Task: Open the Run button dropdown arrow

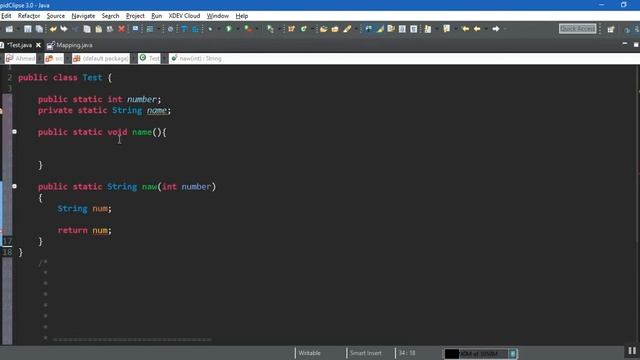Action: click(238, 29)
